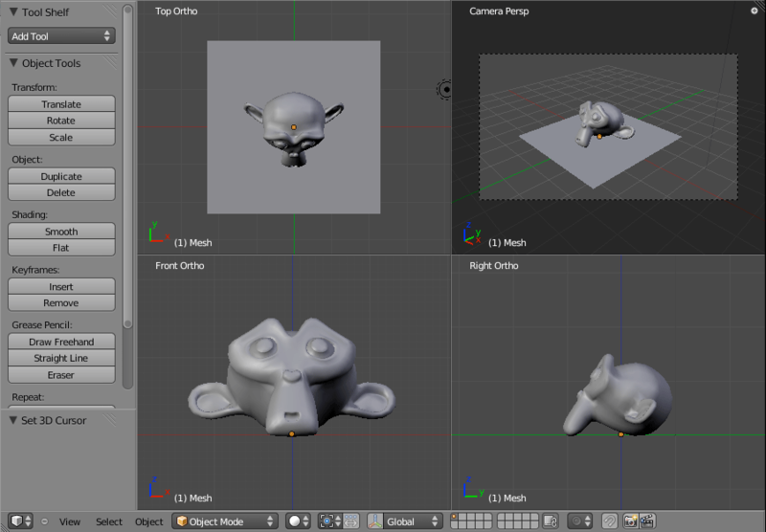Collapse the Object Tools panel
766x532 pixels.
coord(13,63)
